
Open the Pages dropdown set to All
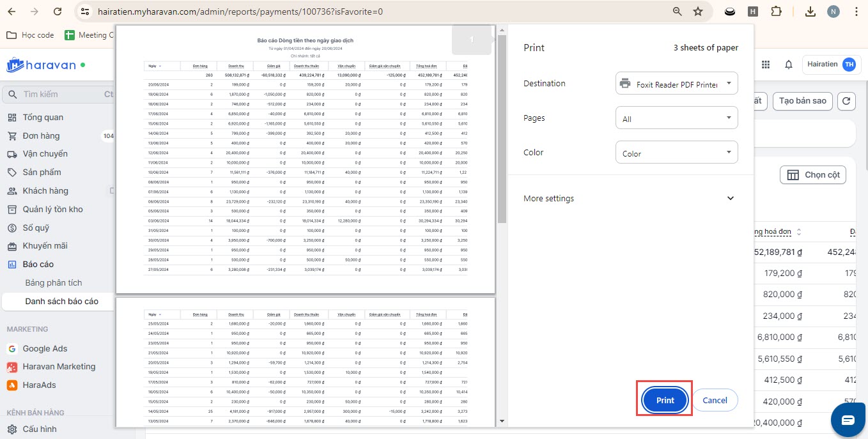[x=676, y=118]
